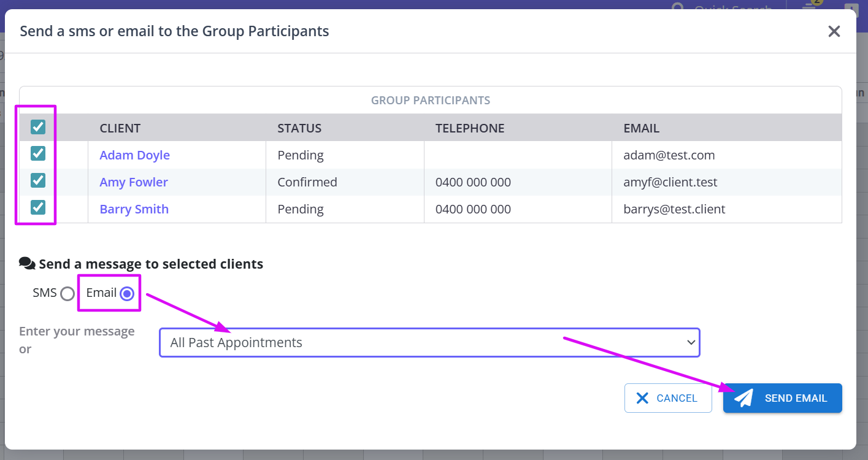Close the Group Participants message dialog

coord(834,32)
